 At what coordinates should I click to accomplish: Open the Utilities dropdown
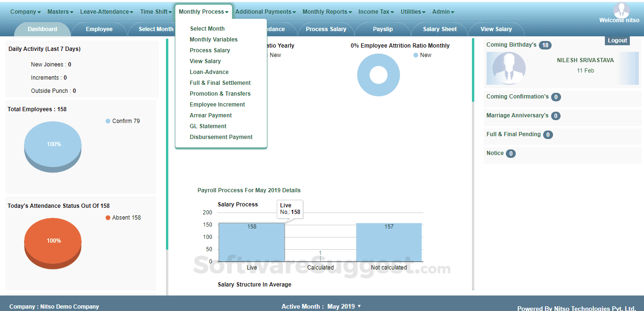(413, 12)
